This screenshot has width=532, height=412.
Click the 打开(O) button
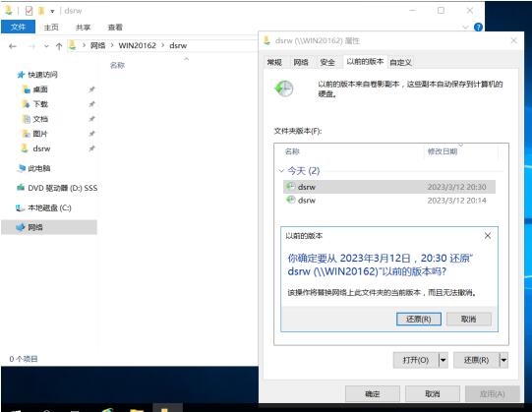tap(416, 360)
